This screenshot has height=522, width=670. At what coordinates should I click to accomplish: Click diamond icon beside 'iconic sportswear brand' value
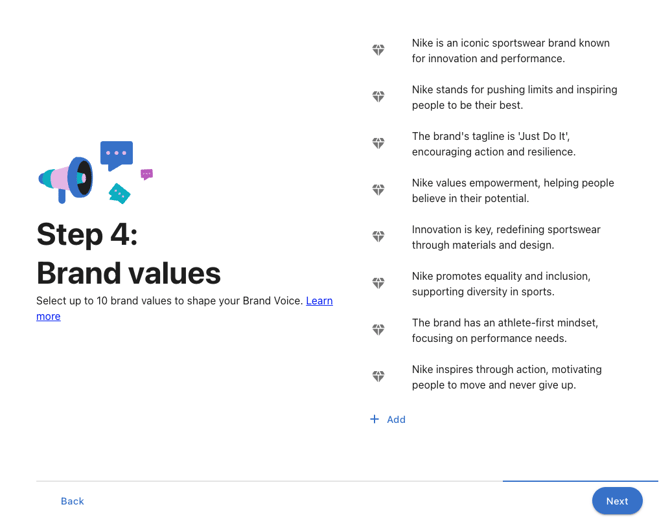pyautogui.click(x=378, y=50)
